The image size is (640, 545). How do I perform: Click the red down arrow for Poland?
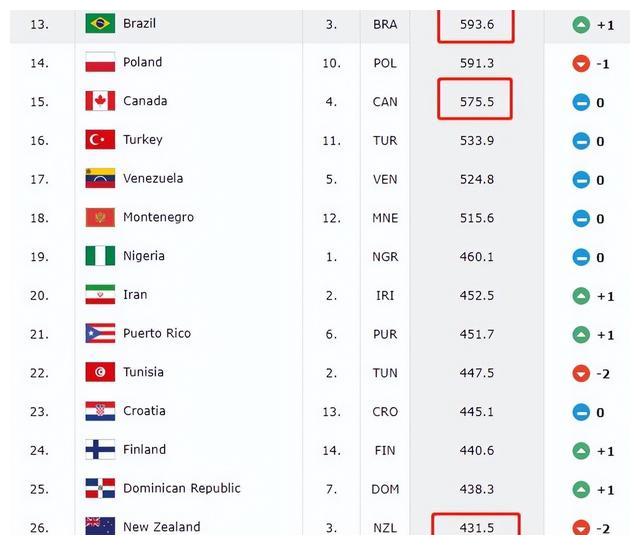pyautogui.click(x=581, y=63)
